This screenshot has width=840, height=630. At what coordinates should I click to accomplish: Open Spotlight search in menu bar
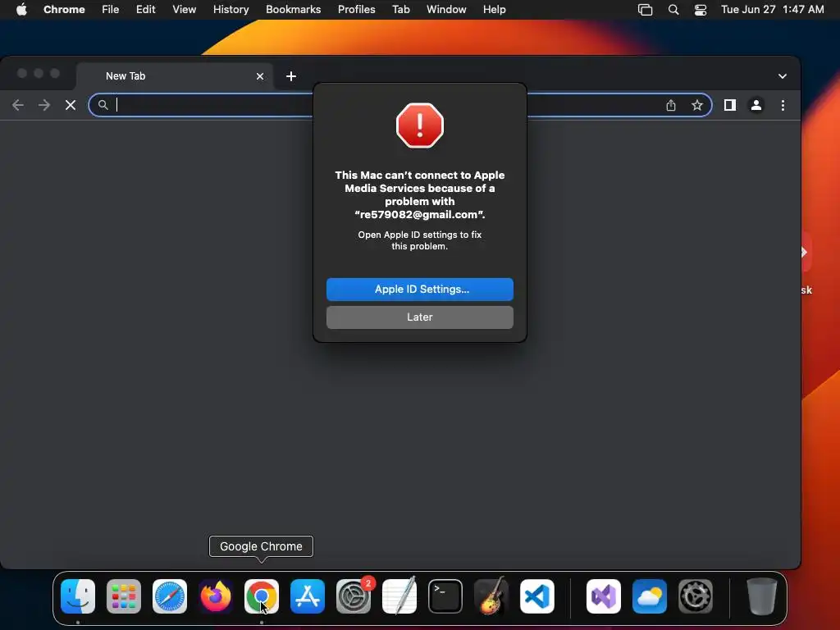pyautogui.click(x=673, y=10)
